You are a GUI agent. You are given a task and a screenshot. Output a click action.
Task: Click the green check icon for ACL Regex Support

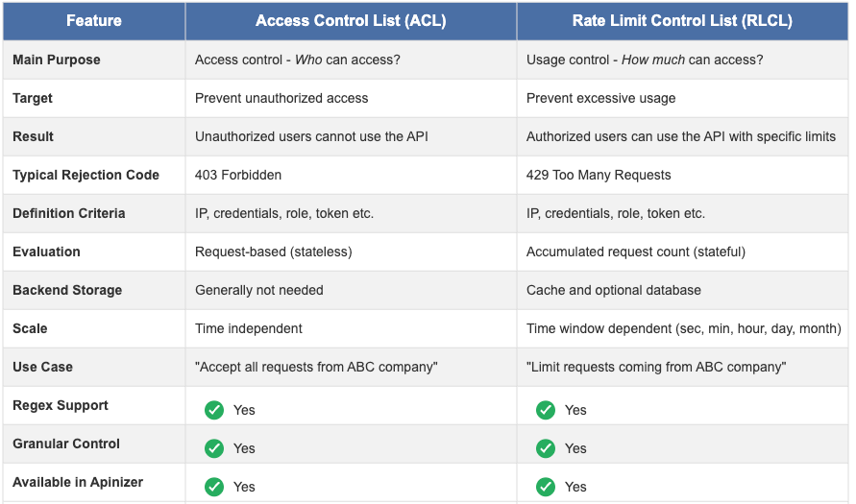pos(214,410)
